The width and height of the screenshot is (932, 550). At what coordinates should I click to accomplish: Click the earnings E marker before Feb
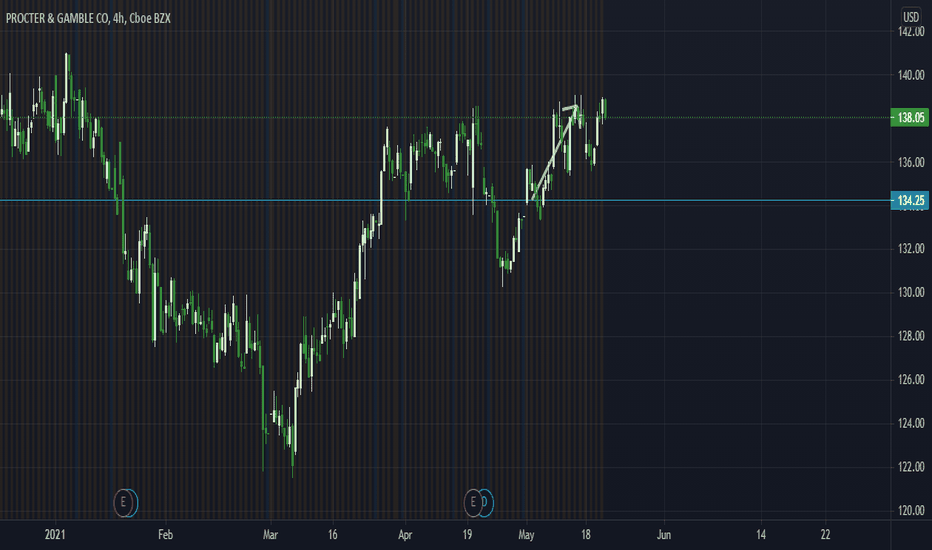click(123, 502)
